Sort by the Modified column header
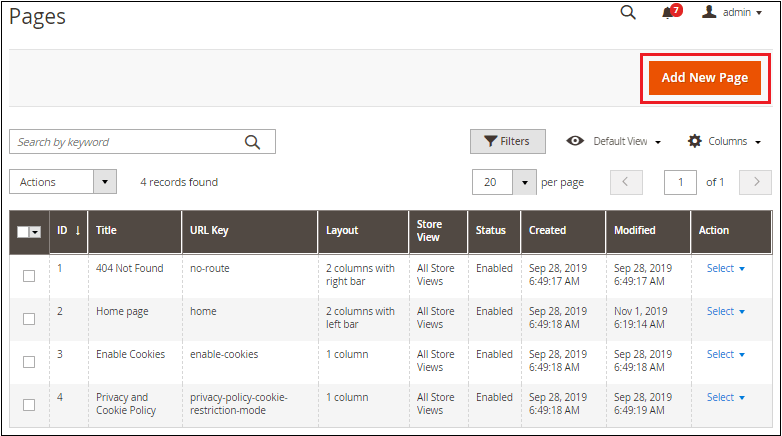 (648, 231)
